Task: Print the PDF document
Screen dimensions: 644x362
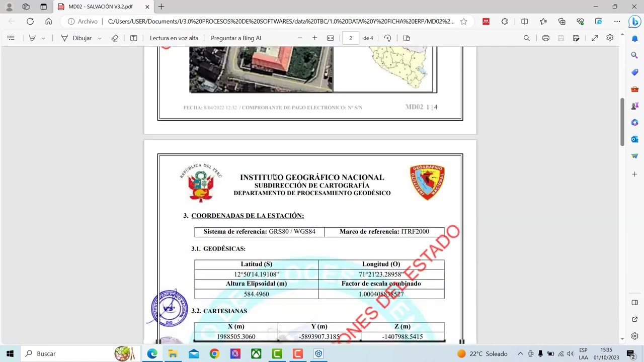Action: coord(545,38)
